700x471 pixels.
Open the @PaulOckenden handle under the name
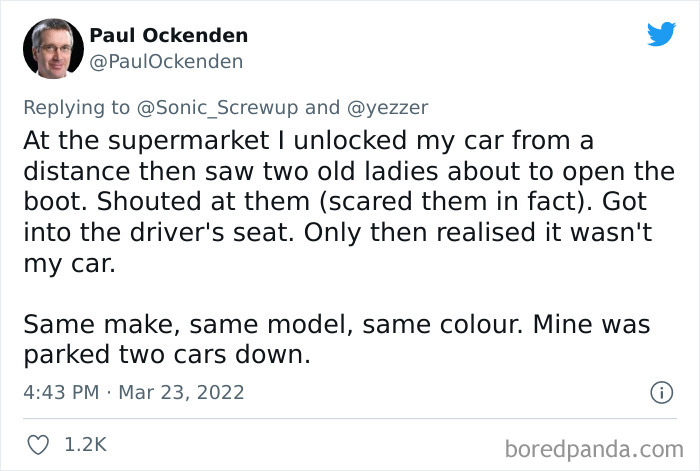point(166,61)
